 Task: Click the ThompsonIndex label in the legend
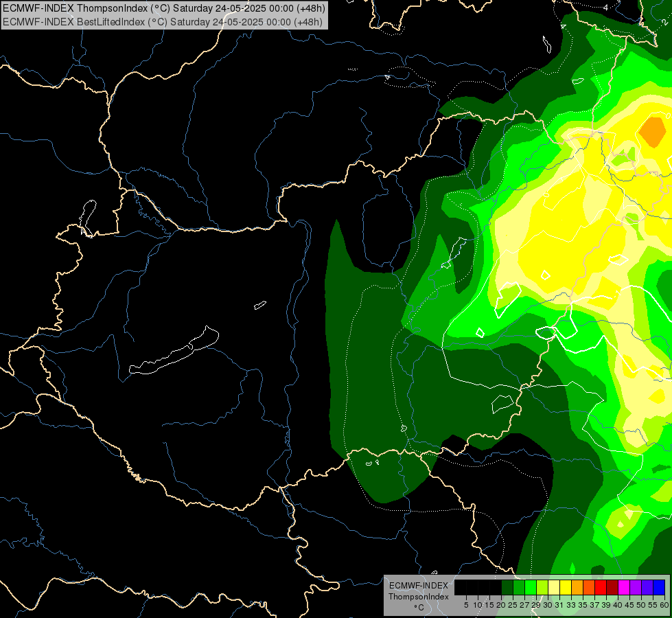(x=419, y=597)
